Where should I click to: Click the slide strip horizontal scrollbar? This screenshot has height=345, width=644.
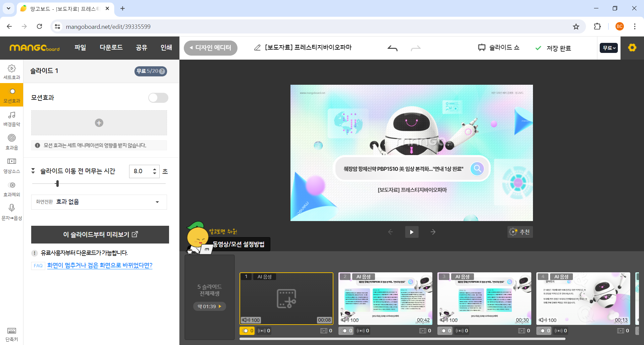pyautogui.click(x=402, y=339)
